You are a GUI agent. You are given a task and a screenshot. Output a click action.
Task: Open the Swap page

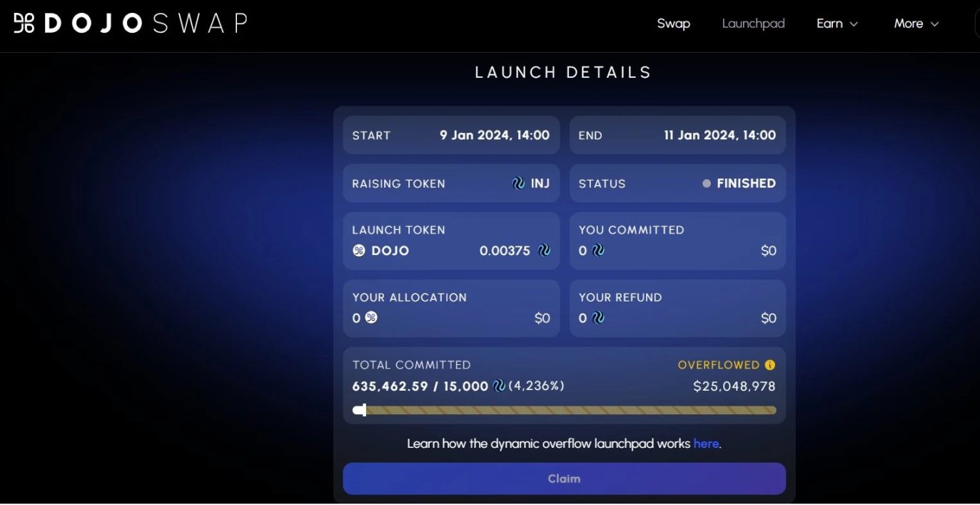click(x=673, y=24)
